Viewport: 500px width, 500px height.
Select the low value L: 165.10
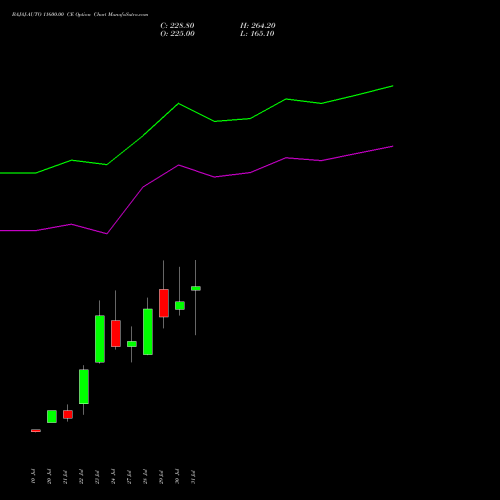(257, 34)
